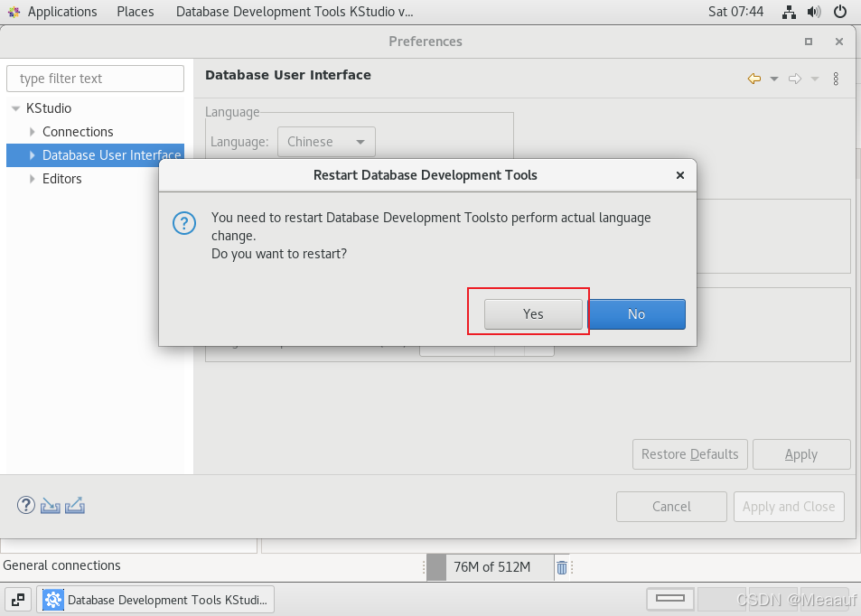This screenshot has width=861, height=616.
Task: Run garbage collector via trash icon
Action: [562, 567]
